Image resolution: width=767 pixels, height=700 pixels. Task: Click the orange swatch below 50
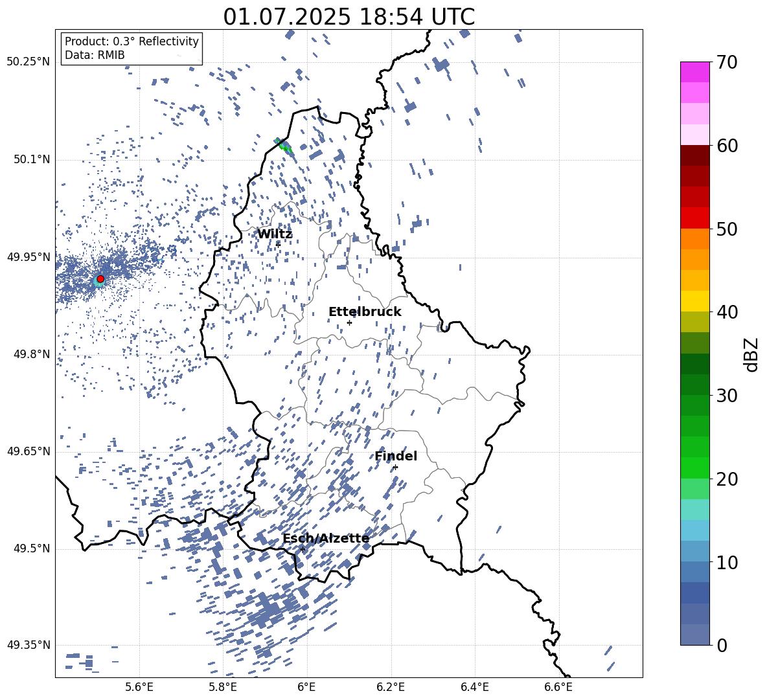pos(694,238)
